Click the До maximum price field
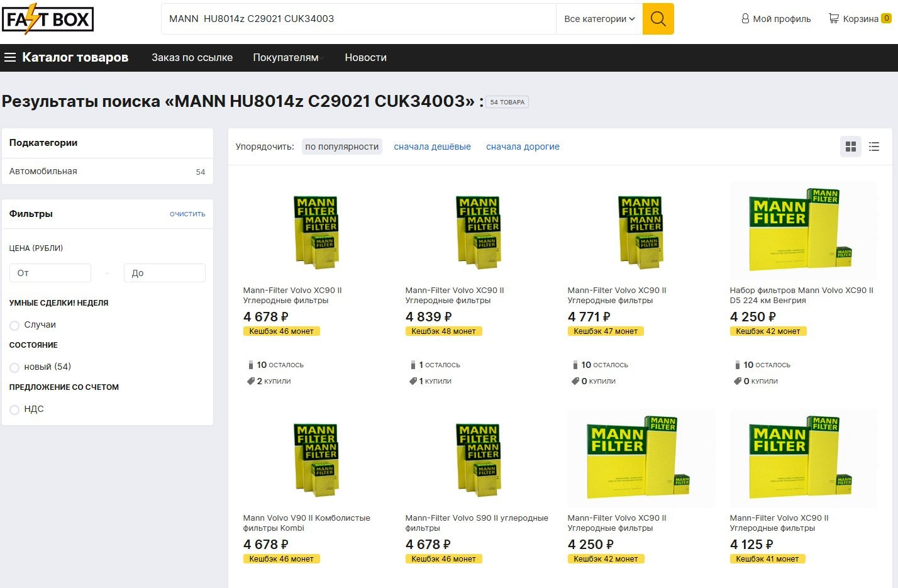This screenshot has width=898, height=588. click(165, 273)
